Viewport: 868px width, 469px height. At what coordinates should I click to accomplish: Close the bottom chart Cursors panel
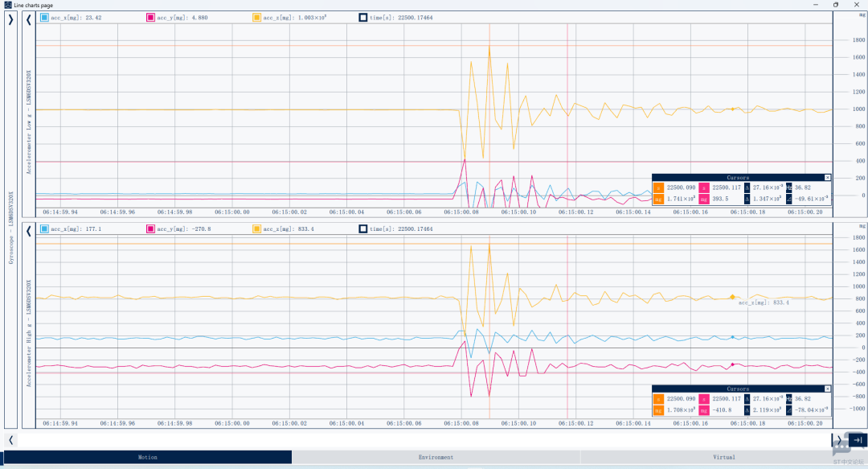click(x=828, y=389)
